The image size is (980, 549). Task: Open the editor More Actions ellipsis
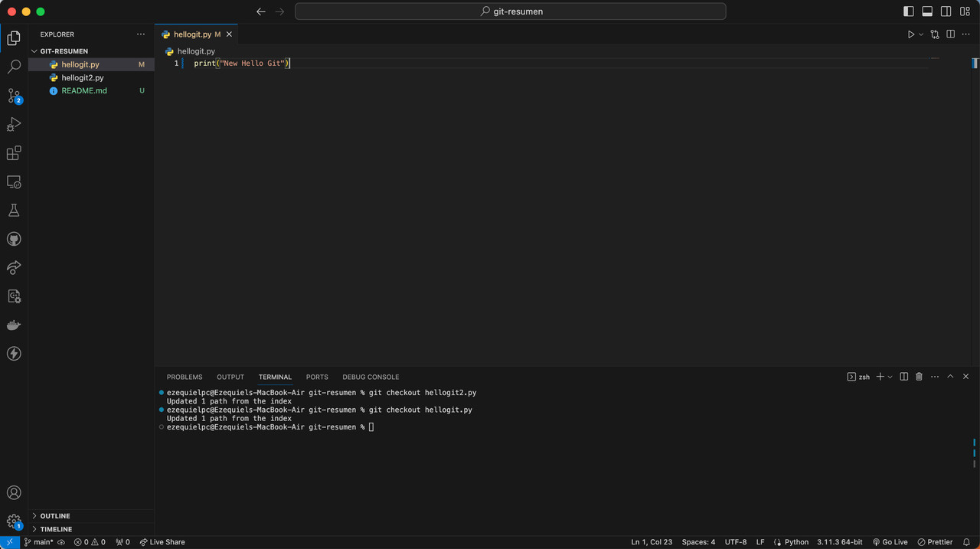(965, 34)
